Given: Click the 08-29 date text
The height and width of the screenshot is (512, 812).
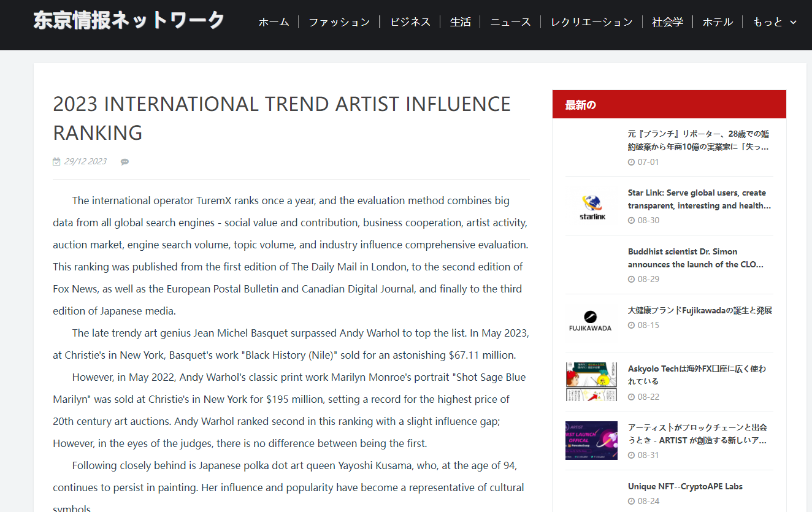Looking at the screenshot, I should pyautogui.click(x=648, y=279).
